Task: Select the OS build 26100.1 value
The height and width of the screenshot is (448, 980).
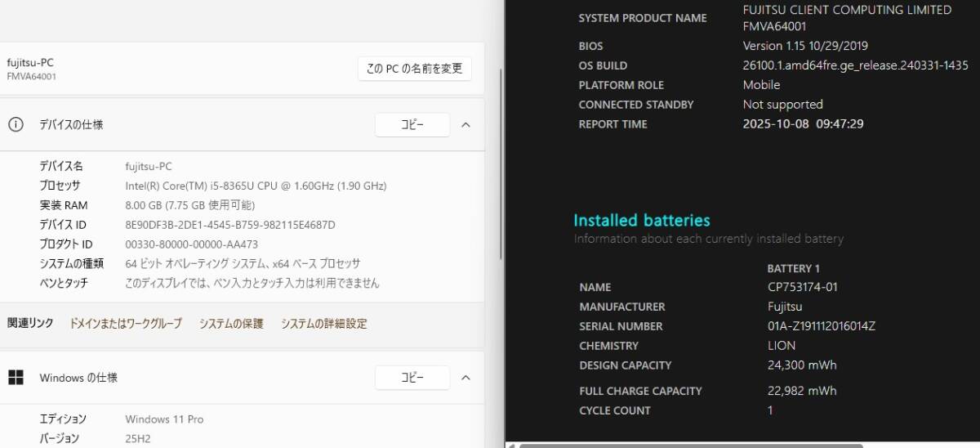Action: [855, 65]
